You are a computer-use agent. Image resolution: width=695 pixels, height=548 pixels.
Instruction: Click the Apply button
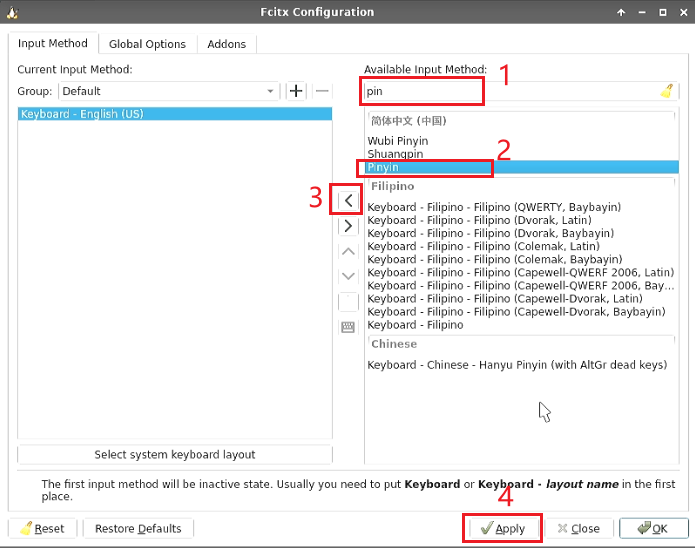502,528
